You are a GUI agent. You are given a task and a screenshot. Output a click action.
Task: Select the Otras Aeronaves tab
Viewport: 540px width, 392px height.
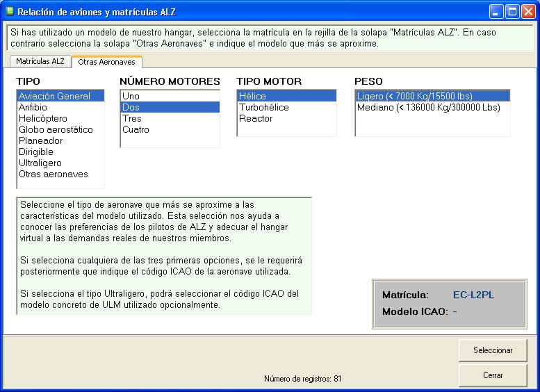point(106,62)
